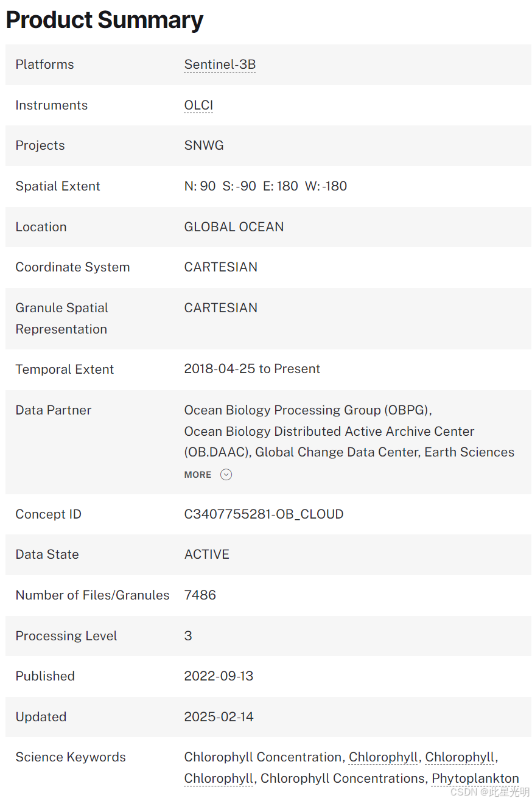Screen dimensions: 532x801
Task: Open the Sentinel-3B platform link
Action: click(220, 65)
